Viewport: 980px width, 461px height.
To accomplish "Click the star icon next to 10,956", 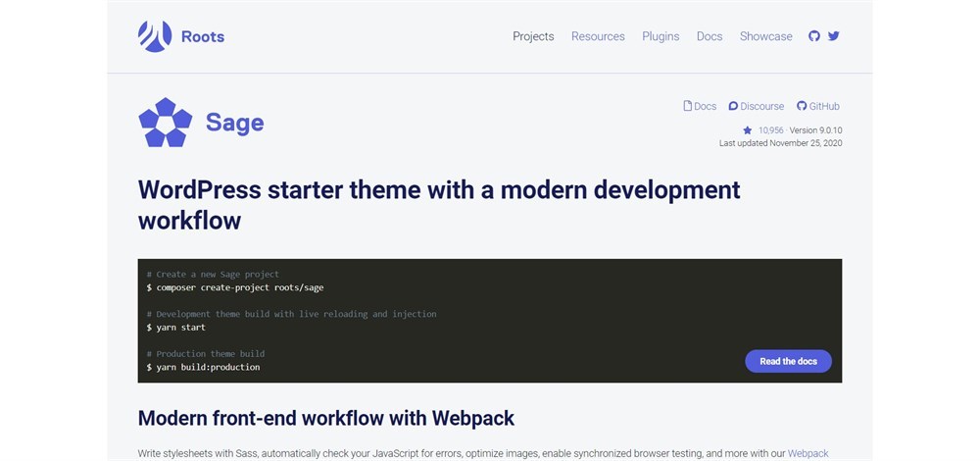I will pos(748,130).
